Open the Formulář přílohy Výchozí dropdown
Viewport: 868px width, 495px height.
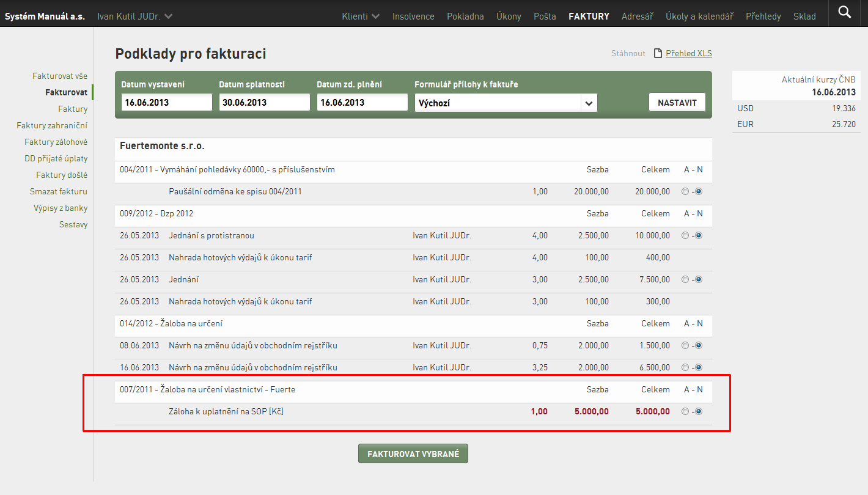pos(506,103)
